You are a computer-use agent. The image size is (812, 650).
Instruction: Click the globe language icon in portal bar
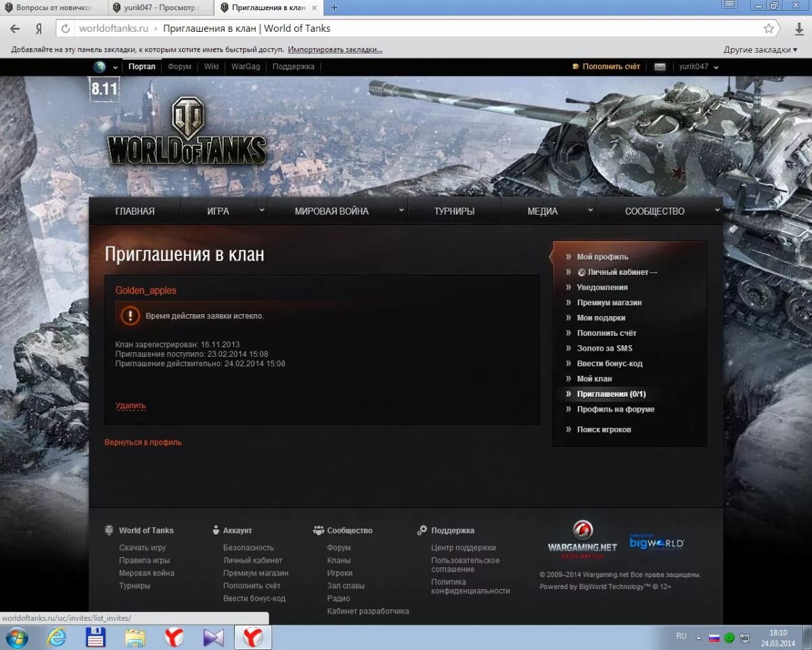point(100,67)
